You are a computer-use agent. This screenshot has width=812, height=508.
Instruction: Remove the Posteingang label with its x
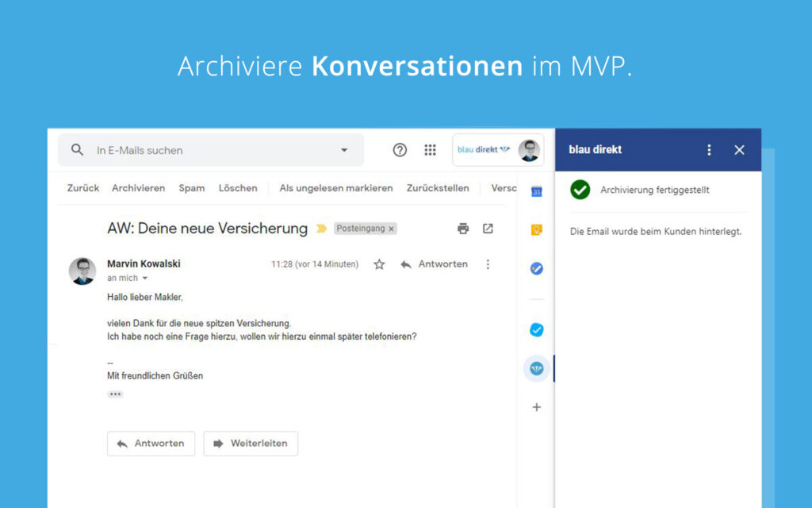391,228
